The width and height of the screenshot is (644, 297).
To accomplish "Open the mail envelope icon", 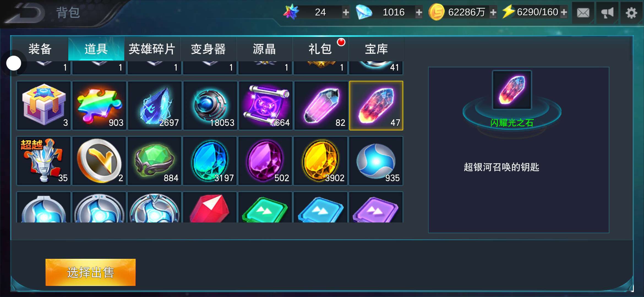I will pos(583,13).
